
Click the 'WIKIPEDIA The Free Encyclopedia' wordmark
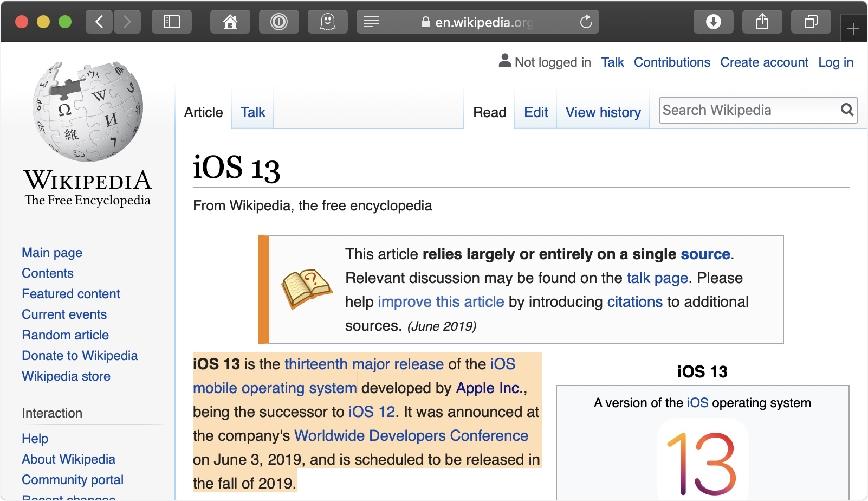coord(88,188)
